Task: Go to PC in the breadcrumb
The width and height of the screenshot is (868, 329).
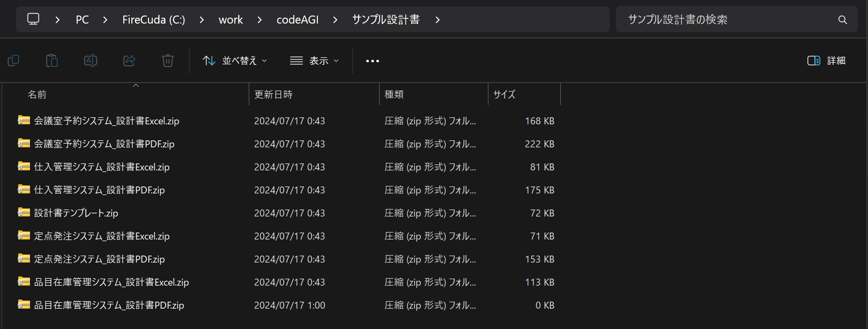Action: click(x=82, y=20)
